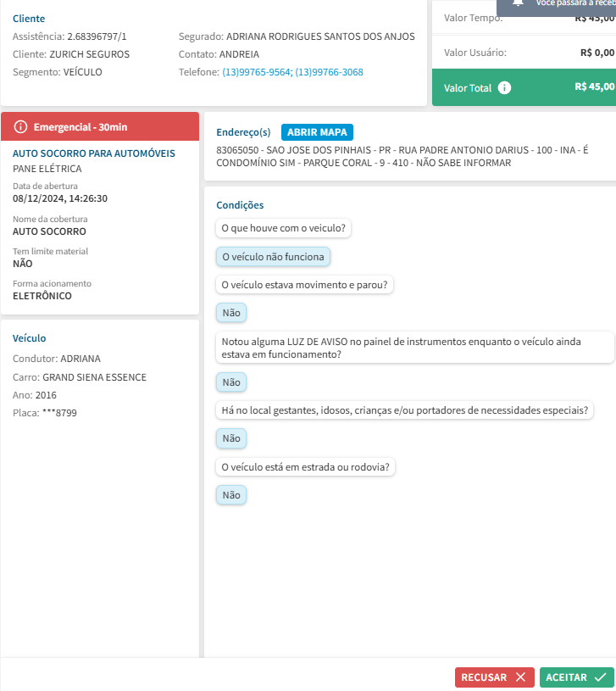Click the Tem limite material value NÃO
The image size is (616, 691).
click(x=23, y=264)
